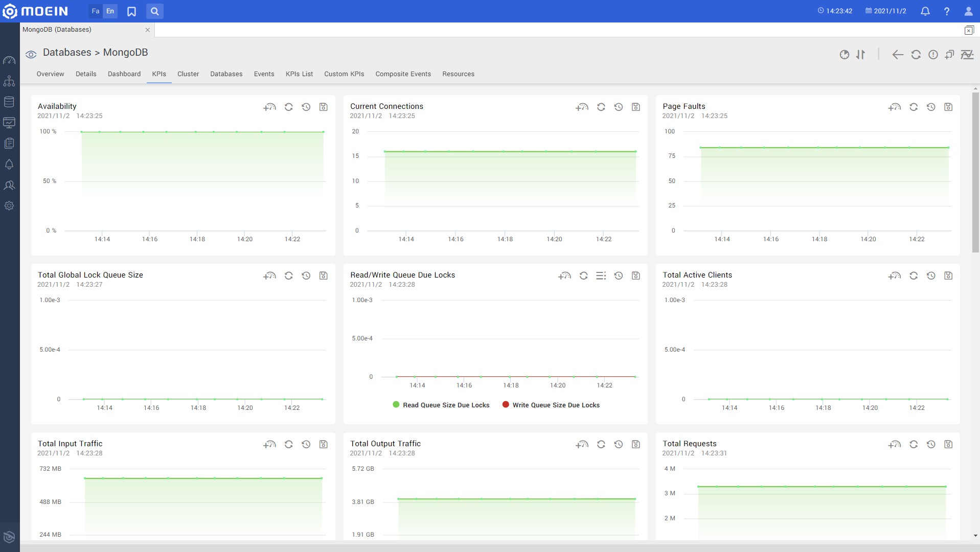
Task: Click the restore tabs icon at right
Action: pyautogui.click(x=969, y=30)
